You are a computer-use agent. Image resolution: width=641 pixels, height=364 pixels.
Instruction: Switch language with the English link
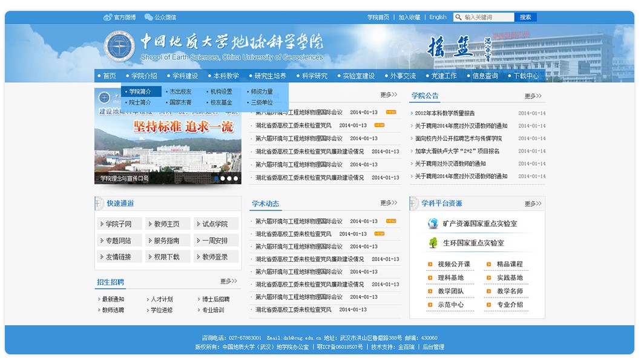[438, 17]
